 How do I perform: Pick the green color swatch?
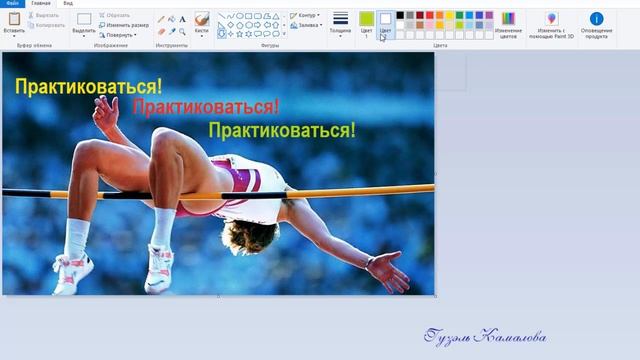tap(460, 15)
